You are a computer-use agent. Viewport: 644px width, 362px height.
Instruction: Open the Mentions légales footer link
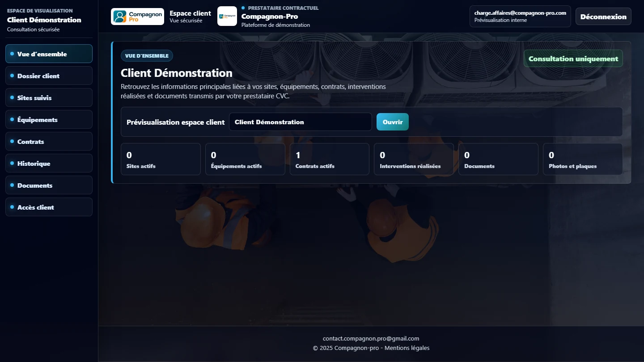click(x=407, y=348)
